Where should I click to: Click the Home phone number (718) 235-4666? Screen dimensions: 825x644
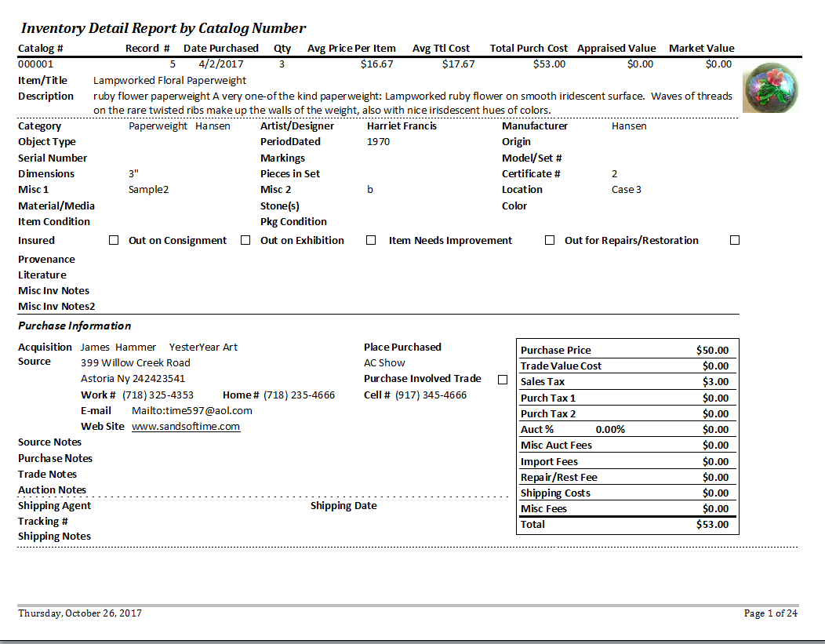[x=299, y=395]
